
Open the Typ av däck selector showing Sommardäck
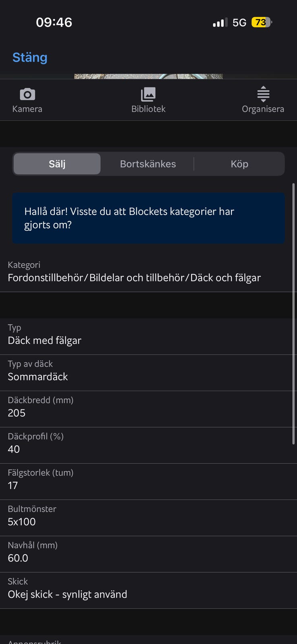(148, 371)
